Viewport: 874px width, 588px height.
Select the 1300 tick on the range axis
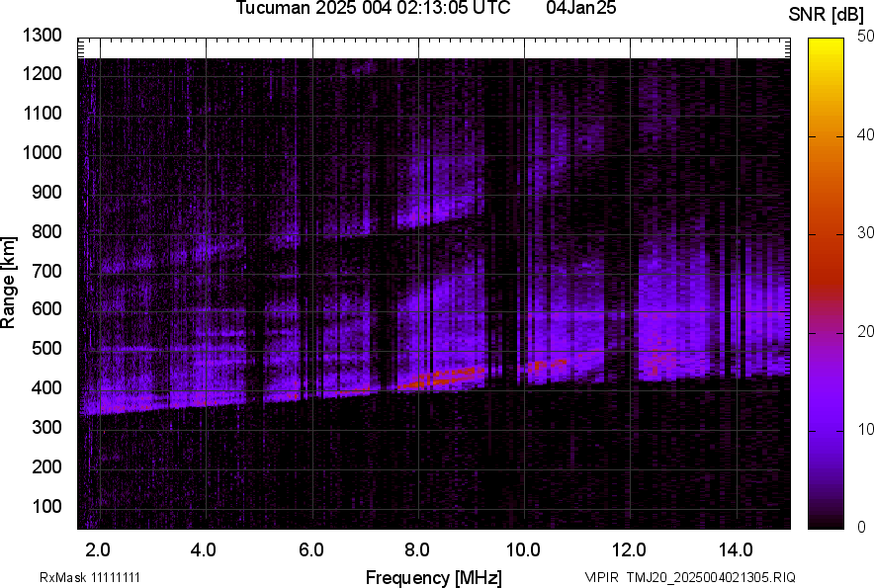click(x=42, y=36)
